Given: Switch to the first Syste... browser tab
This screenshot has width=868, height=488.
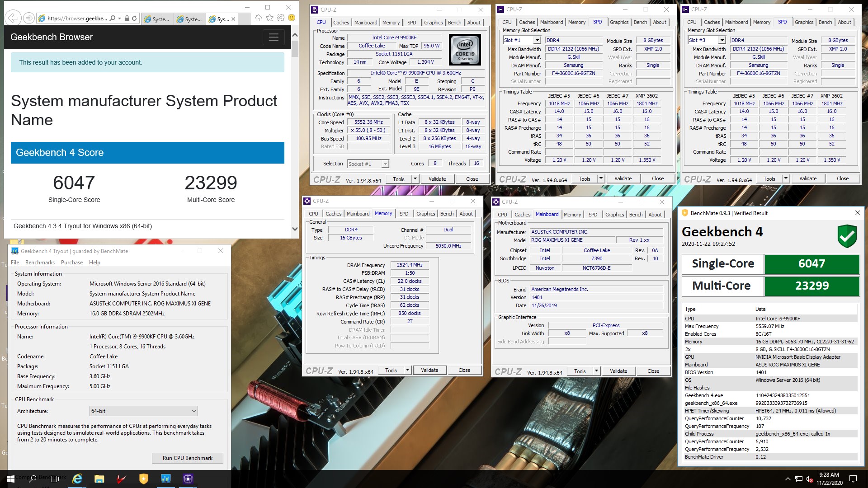Looking at the screenshot, I should [x=156, y=19].
